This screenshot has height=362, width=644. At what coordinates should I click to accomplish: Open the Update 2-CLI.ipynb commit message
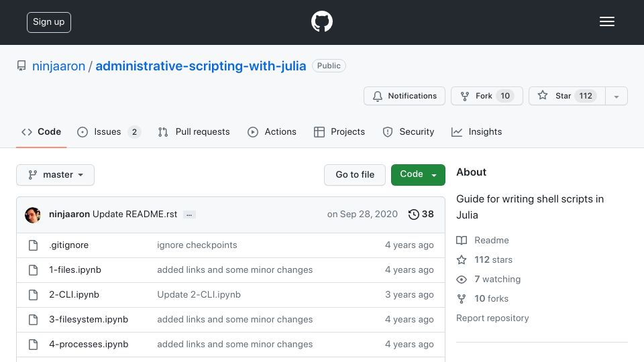(199, 295)
